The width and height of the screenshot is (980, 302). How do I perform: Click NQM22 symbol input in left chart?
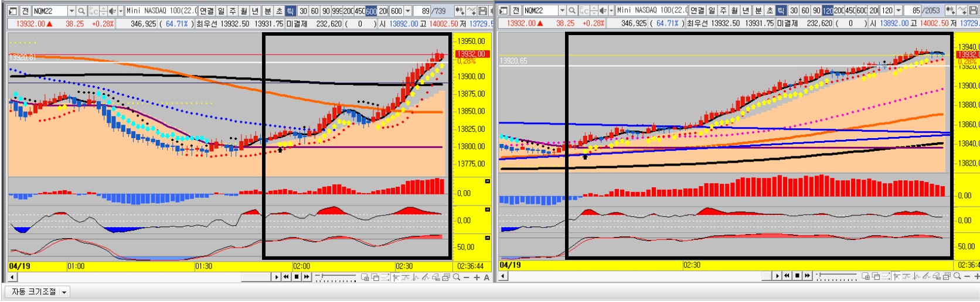(50, 11)
